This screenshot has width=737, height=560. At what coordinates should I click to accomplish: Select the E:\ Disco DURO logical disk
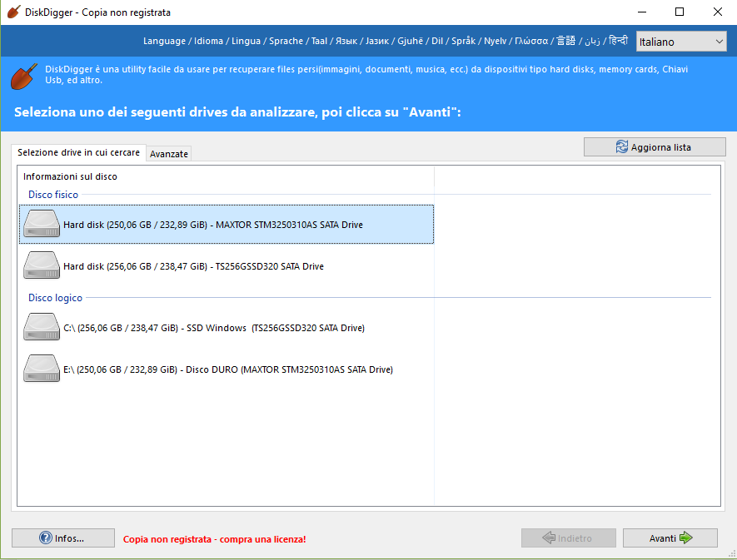click(x=226, y=369)
